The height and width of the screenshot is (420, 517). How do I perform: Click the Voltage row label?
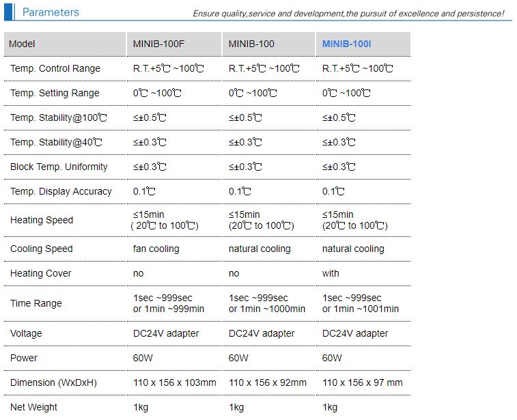(x=26, y=333)
